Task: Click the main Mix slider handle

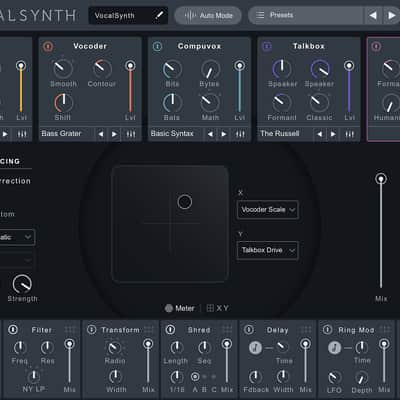Action: tap(381, 179)
